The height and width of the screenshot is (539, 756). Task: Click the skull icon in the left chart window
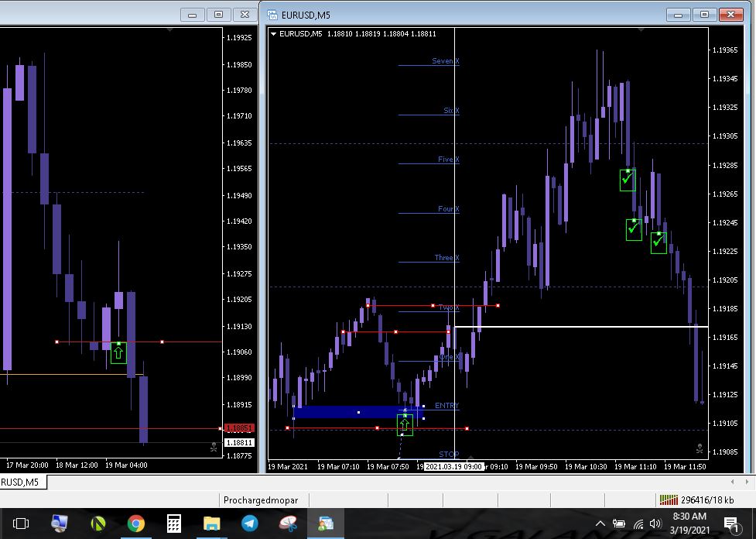pos(214,448)
